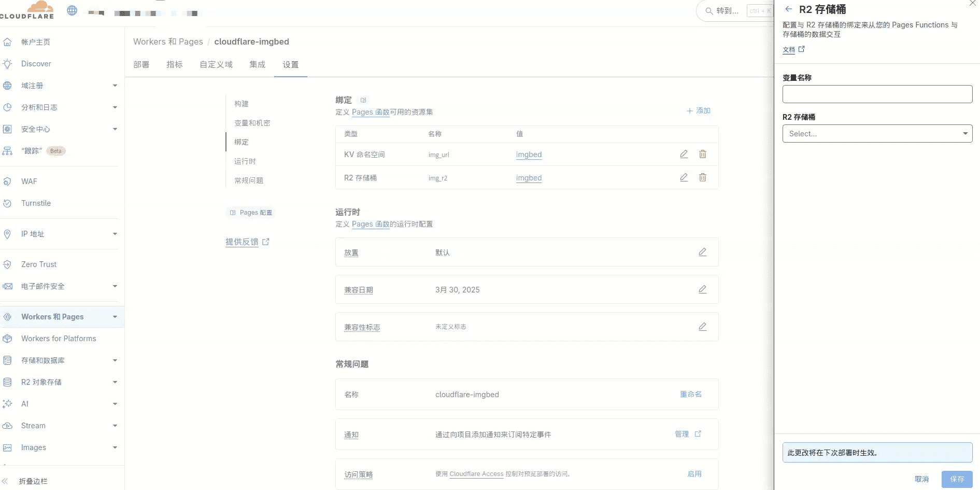980x490 pixels.
Task: Expand the Stream sidebar menu
Action: click(x=115, y=426)
